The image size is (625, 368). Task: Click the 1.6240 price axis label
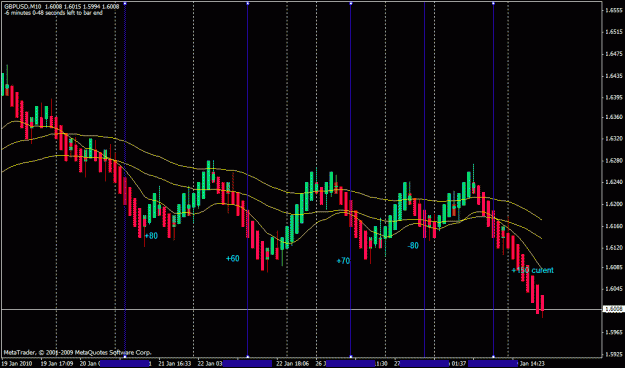pos(614,182)
